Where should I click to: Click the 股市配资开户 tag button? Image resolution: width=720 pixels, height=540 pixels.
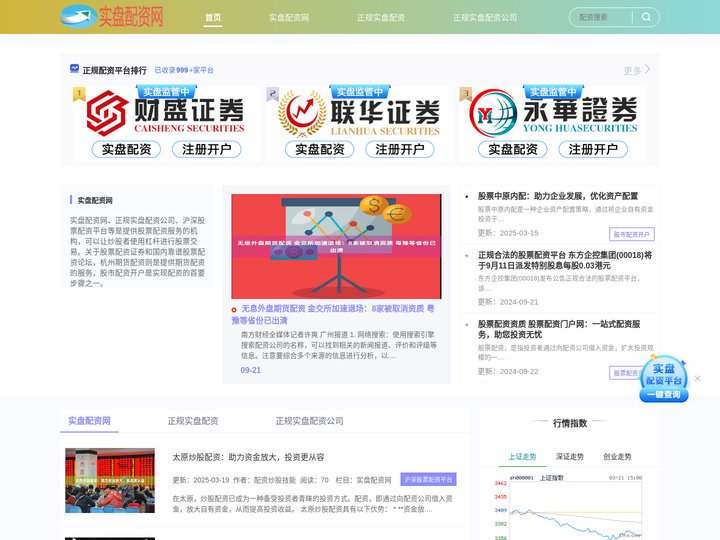pos(632,234)
